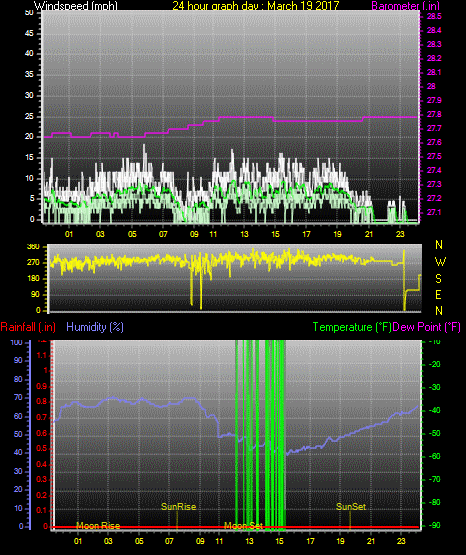Click the 25 windspeed scale value
The width and height of the screenshot is (466, 555).
pos(29,116)
